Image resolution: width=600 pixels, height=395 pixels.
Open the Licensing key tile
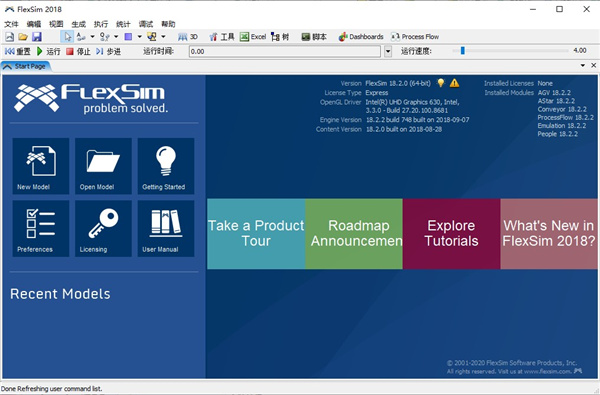[x=103, y=229]
